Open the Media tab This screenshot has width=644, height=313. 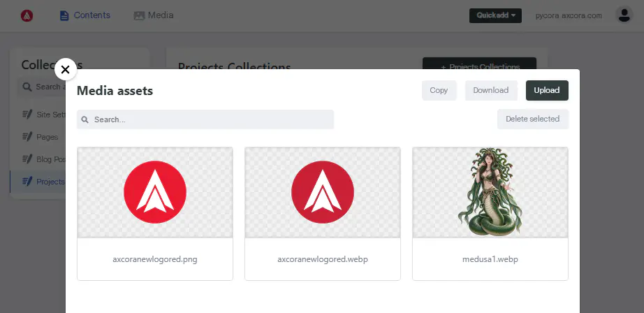(154, 15)
